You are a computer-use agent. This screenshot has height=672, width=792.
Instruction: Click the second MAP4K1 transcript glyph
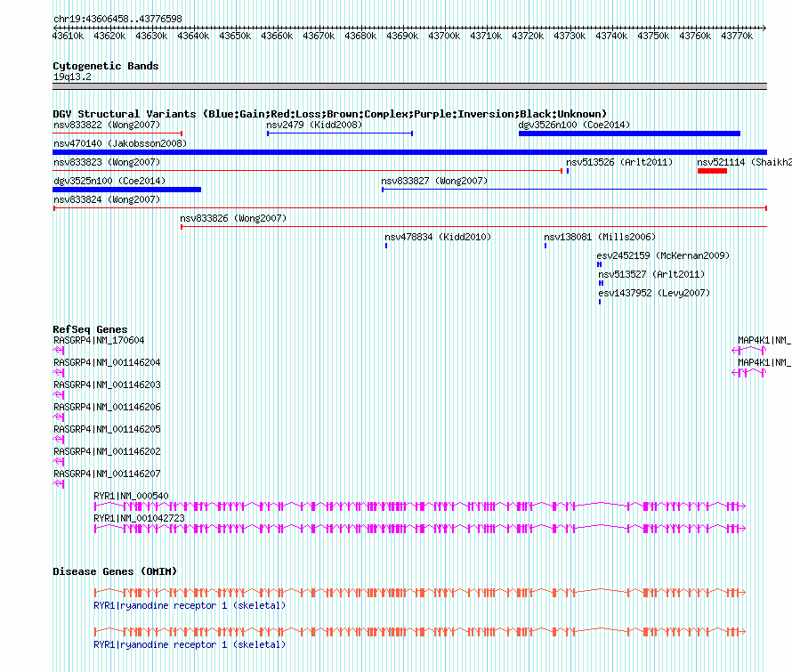click(x=749, y=373)
